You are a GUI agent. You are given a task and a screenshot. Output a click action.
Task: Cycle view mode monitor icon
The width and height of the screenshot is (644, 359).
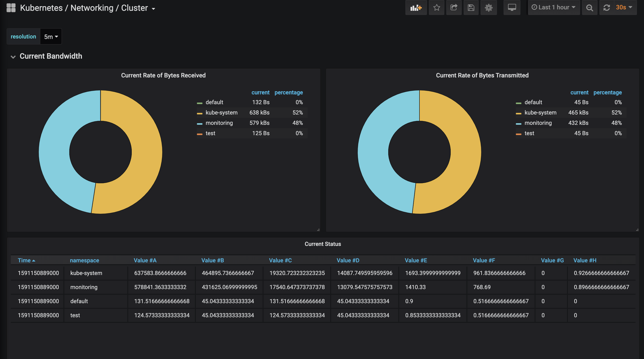point(512,8)
